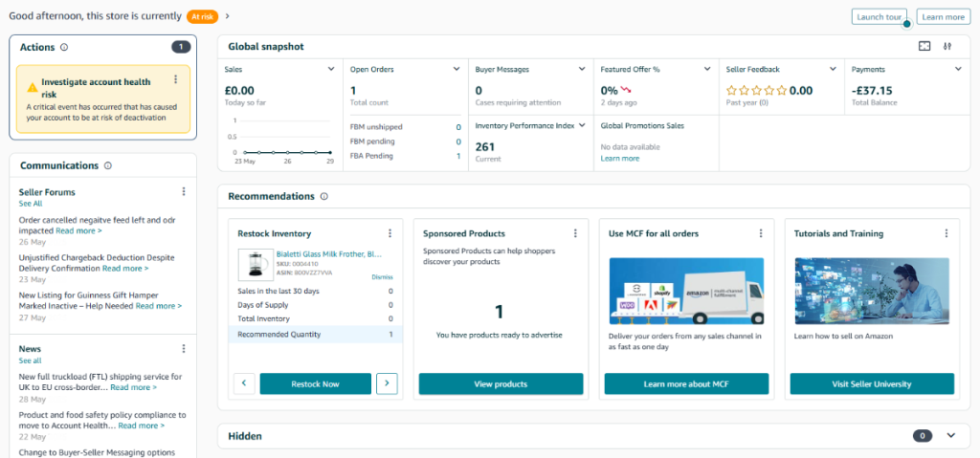
Task: Open the Seller Forums kebab menu
Action: click(184, 192)
